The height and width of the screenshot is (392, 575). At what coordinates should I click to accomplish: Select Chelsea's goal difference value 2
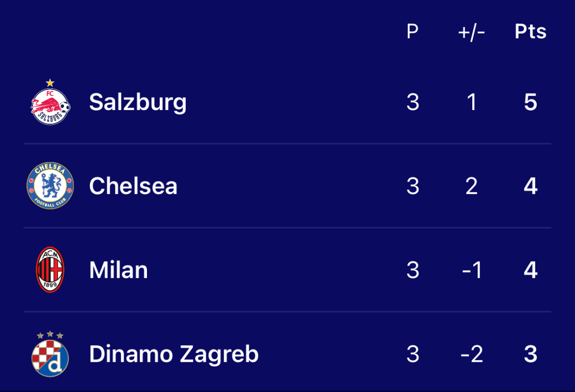[x=472, y=186]
